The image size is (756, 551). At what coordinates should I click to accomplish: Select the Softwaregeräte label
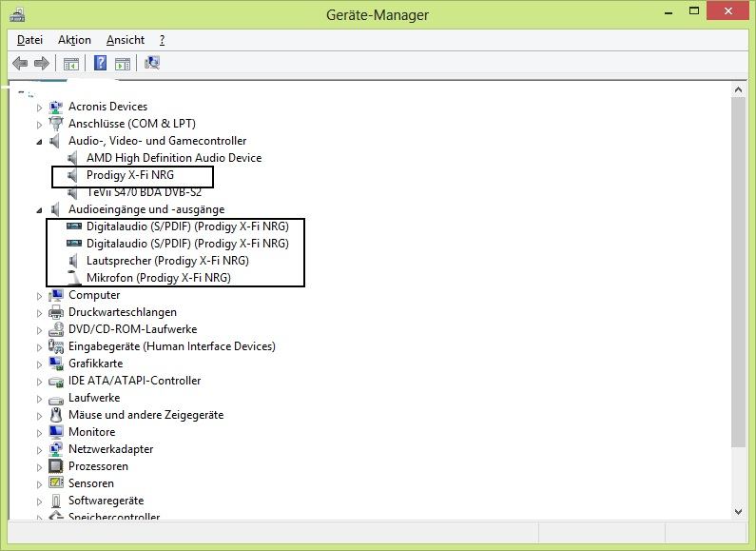107,501
